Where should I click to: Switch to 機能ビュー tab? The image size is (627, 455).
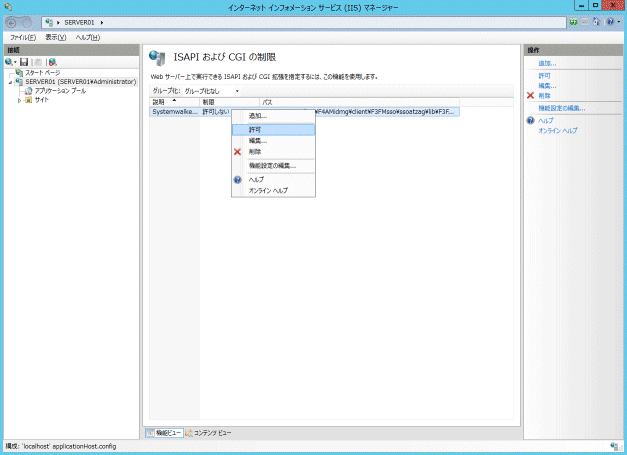(x=164, y=433)
